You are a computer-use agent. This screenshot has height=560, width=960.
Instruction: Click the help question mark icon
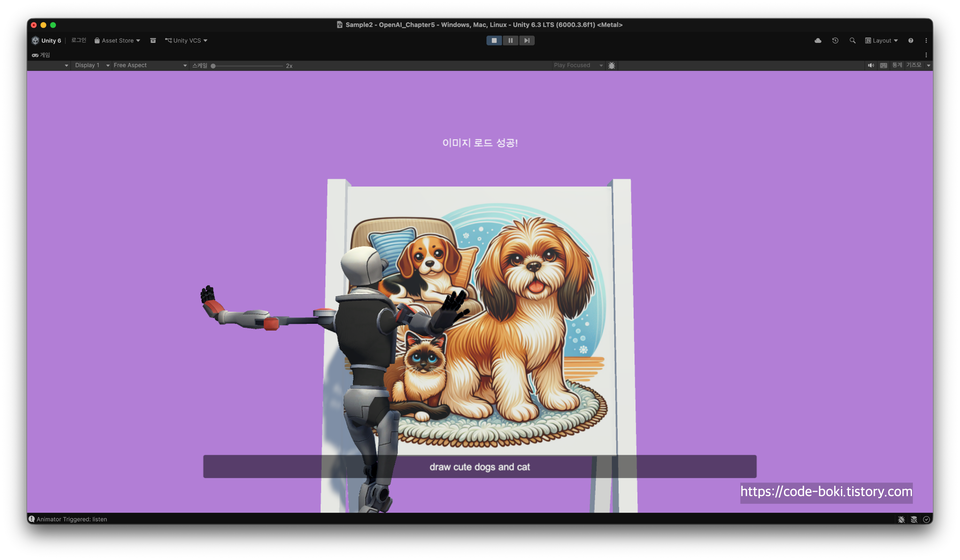pos(910,40)
